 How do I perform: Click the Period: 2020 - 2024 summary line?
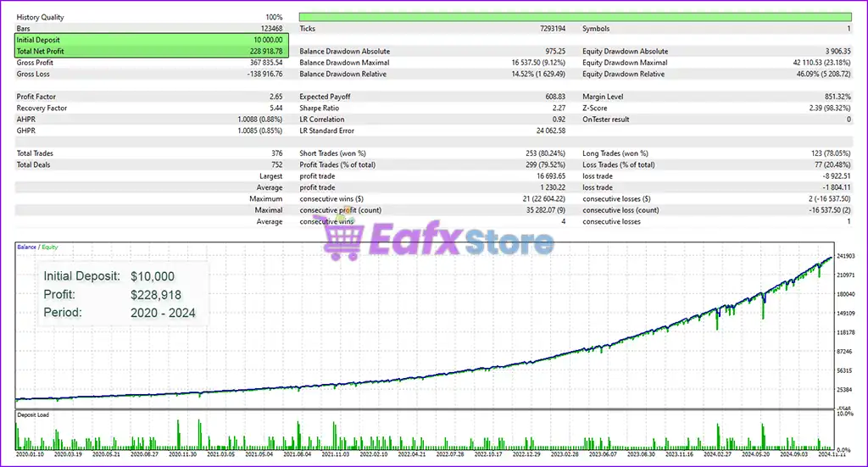point(120,313)
